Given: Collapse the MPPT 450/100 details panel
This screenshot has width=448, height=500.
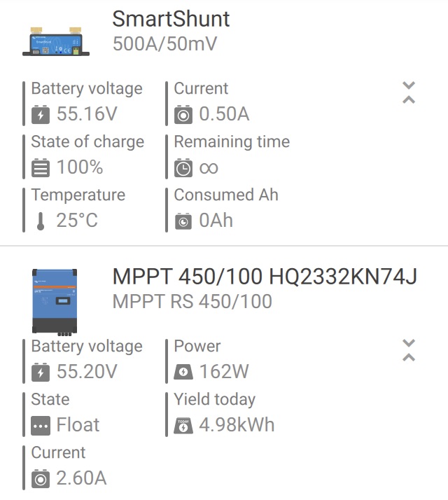Looking at the screenshot, I should (x=409, y=350).
